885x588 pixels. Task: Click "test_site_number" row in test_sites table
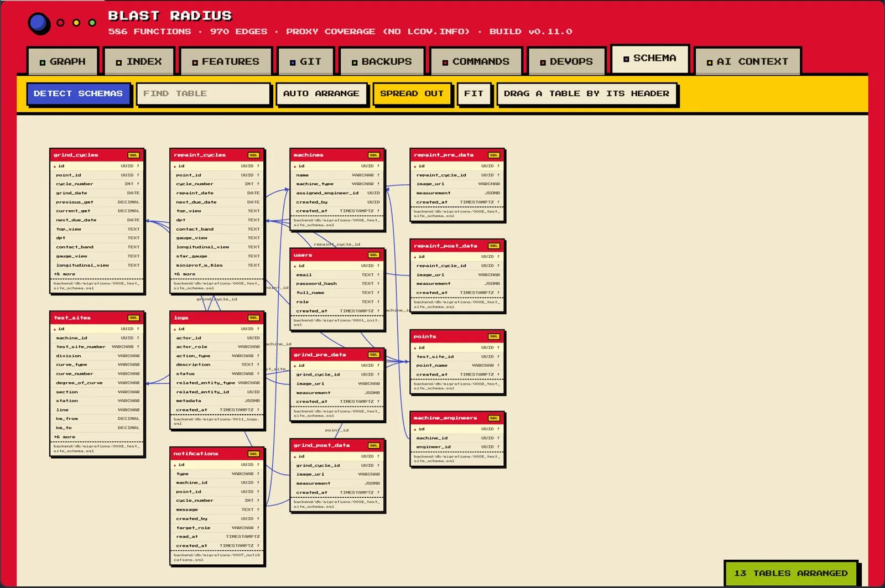coord(97,347)
